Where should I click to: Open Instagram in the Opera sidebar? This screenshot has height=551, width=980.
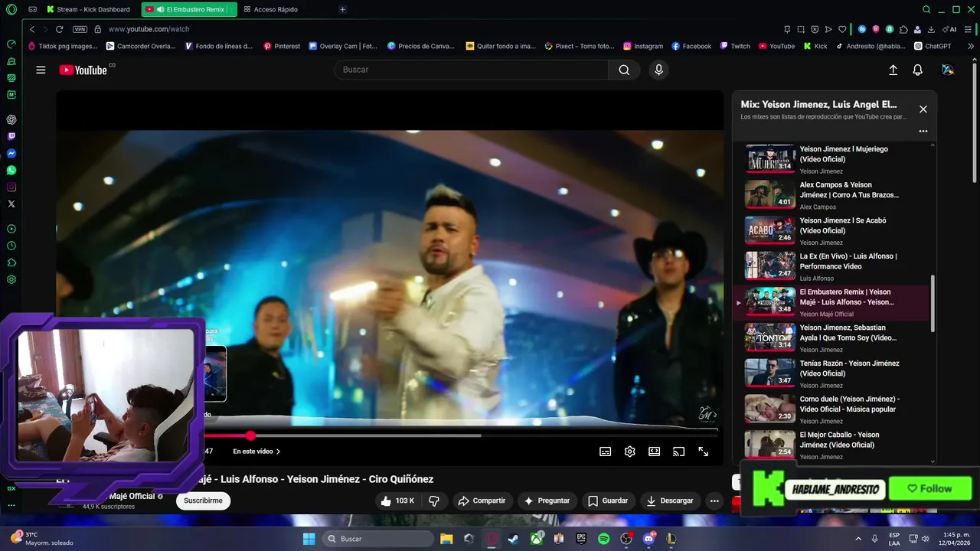click(11, 187)
